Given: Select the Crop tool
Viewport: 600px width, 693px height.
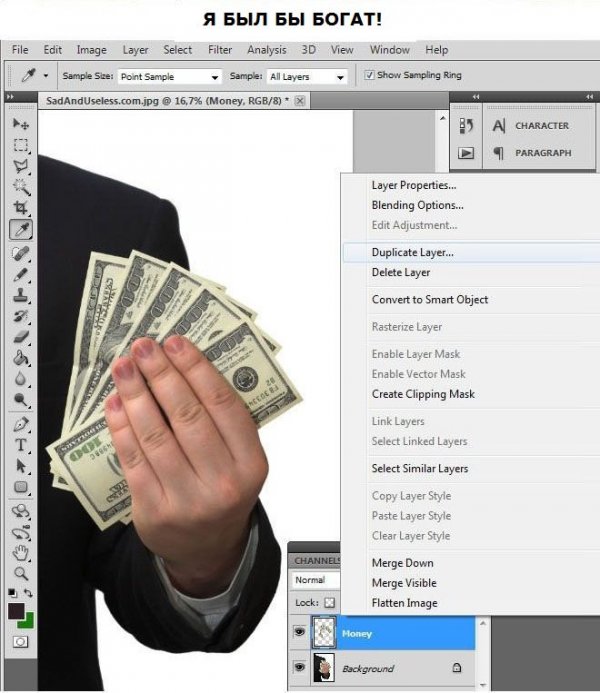Looking at the screenshot, I should (20, 207).
